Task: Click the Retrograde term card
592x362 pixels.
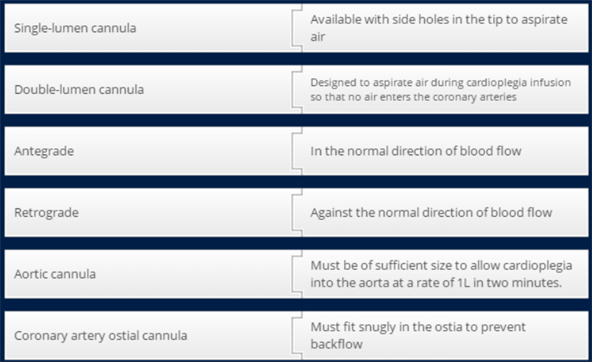Action: (x=148, y=213)
